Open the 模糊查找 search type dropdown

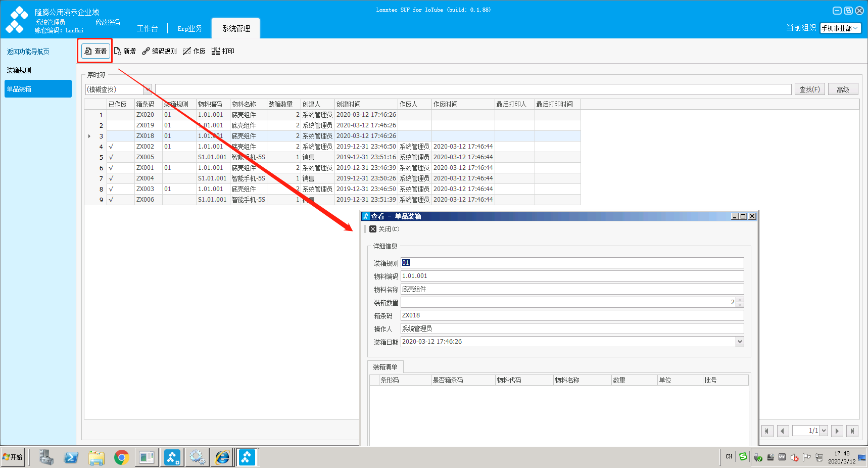(x=148, y=89)
